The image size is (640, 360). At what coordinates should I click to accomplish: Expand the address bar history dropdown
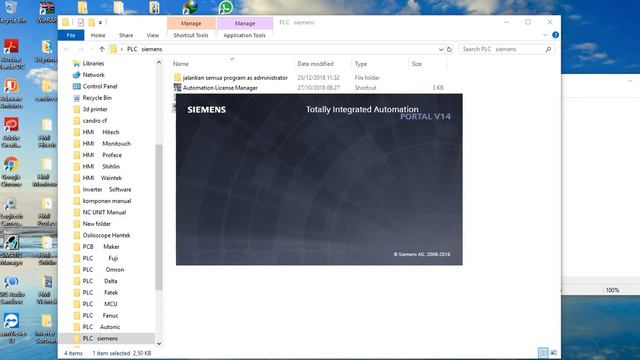coord(441,49)
